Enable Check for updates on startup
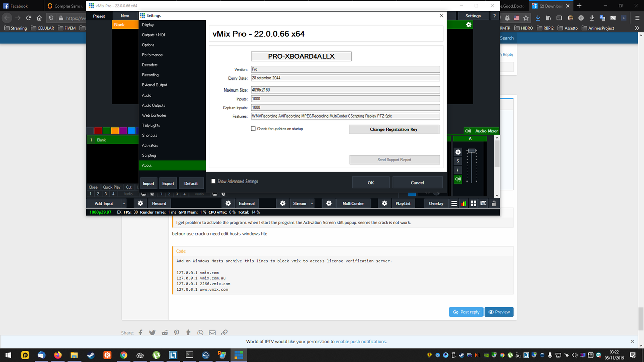This screenshot has width=644, height=362. (253, 129)
